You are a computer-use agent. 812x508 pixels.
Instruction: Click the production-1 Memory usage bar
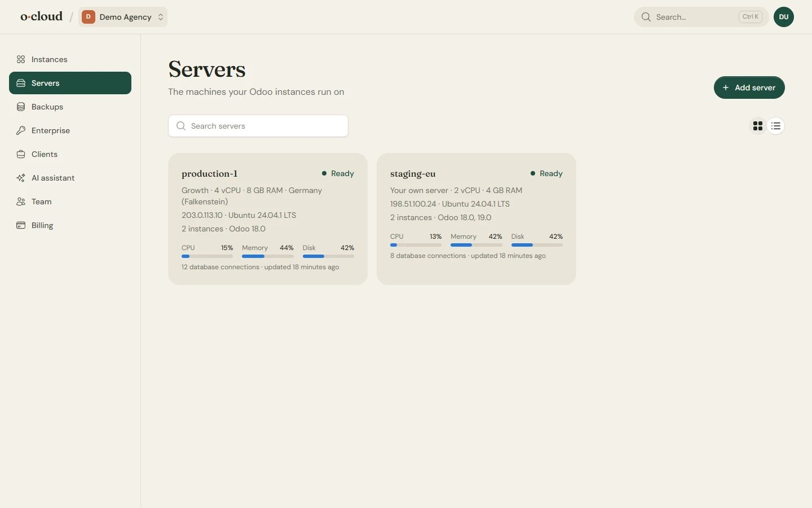(x=268, y=256)
